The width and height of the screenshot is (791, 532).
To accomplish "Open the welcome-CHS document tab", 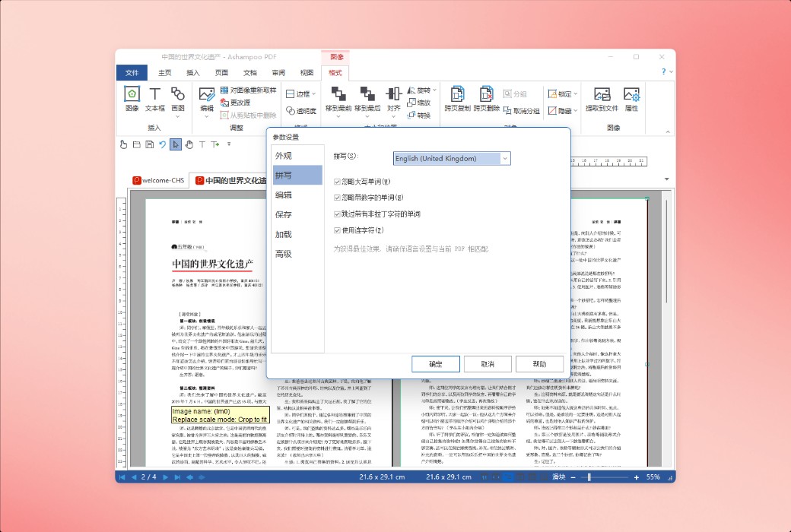I will click(158, 180).
